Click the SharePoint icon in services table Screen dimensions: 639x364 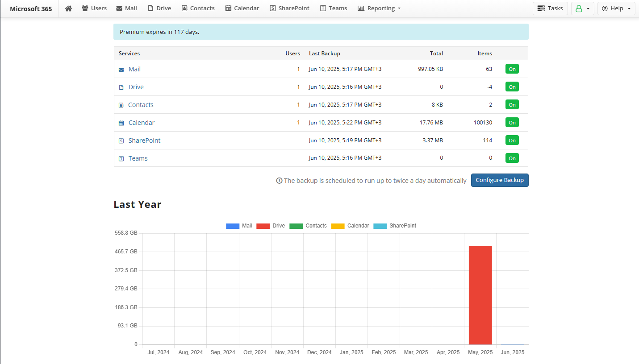(121, 141)
